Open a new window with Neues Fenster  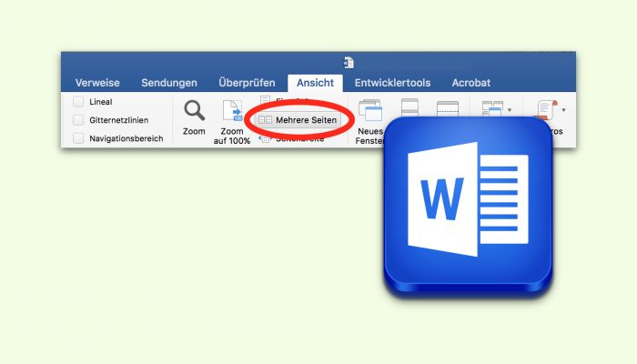[369, 122]
